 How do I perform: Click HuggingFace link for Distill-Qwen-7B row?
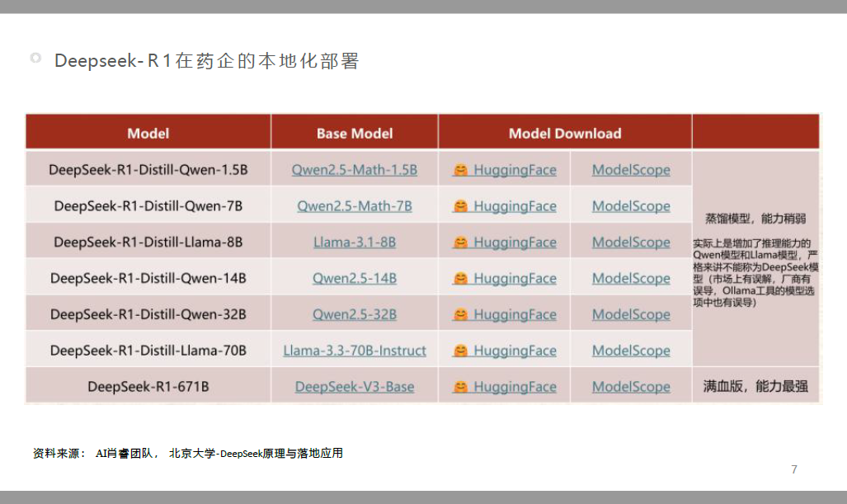(505, 206)
